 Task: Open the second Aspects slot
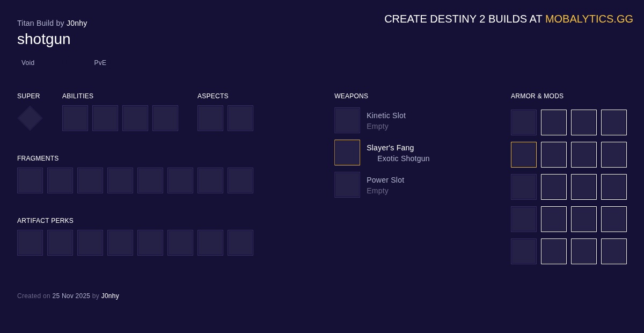pyautogui.click(x=240, y=118)
